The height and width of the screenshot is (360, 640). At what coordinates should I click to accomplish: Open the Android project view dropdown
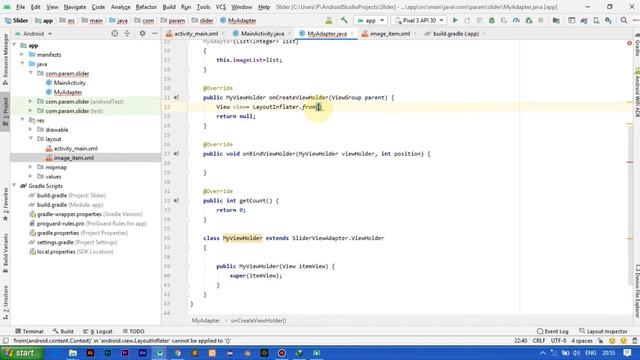point(34,33)
